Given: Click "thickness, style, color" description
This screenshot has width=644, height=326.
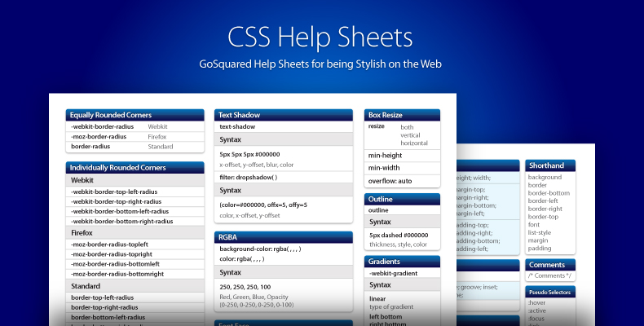Looking at the screenshot, I should pos(398,244).
